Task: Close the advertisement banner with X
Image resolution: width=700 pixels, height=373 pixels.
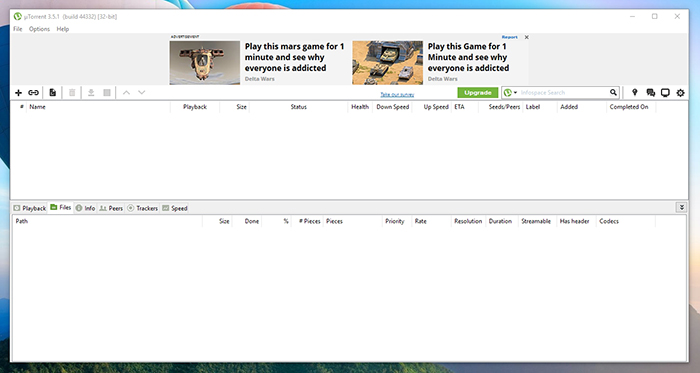Action: pos(527,37)
